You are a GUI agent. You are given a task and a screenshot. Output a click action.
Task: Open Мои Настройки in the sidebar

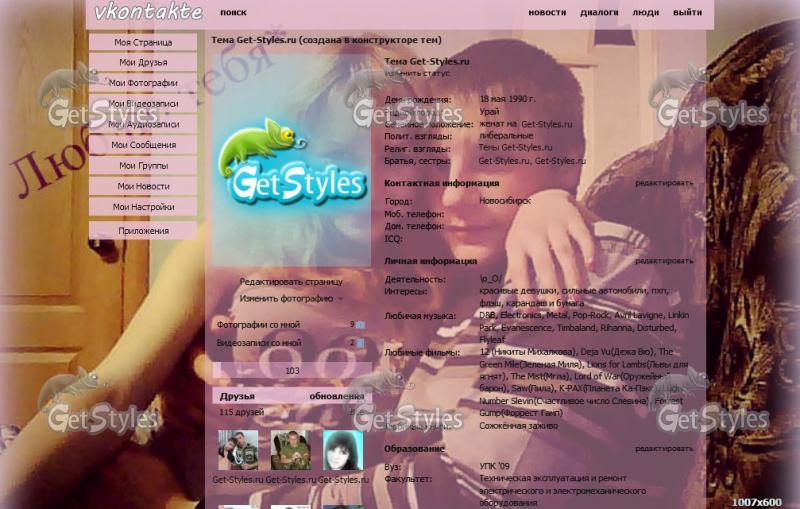coord(143,207)
